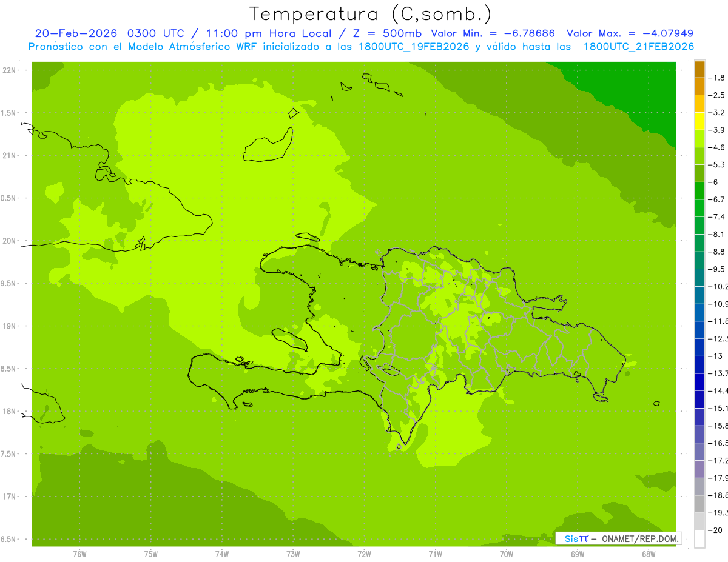Click the '-4.6' colorbar value label
Screen dimensions: 728x562
[716, 147]
